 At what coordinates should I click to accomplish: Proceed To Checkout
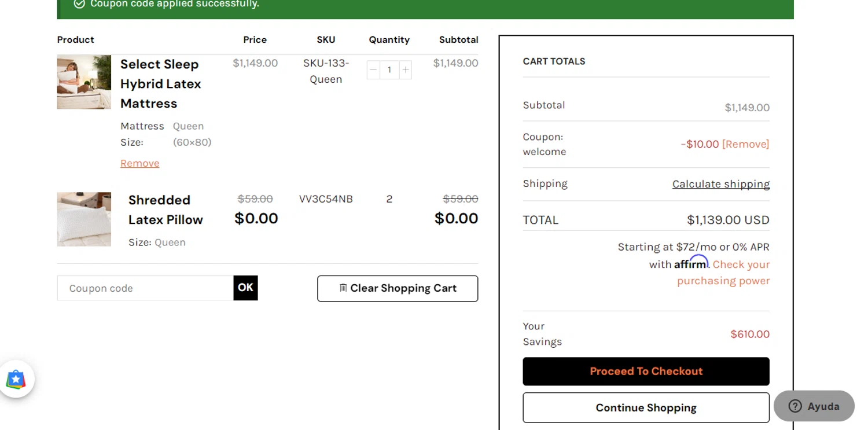[646, 372]
